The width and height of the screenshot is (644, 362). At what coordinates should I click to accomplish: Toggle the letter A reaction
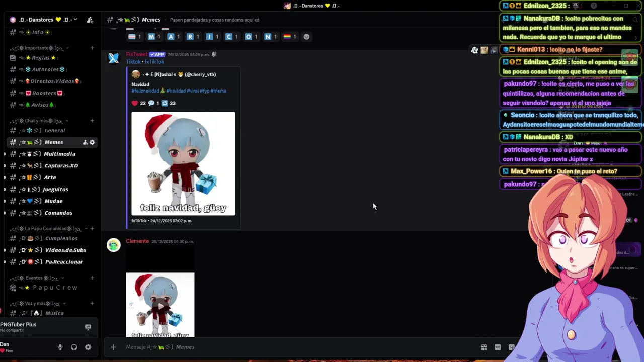click(174, 37)
